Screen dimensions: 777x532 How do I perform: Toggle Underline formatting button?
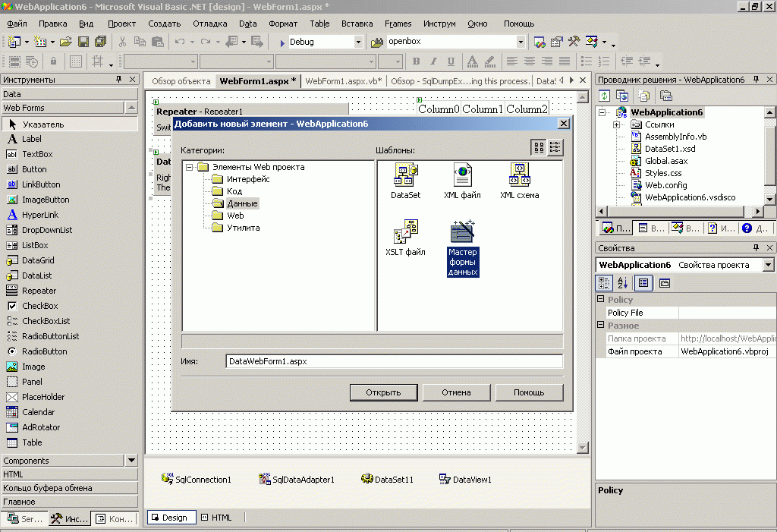coord(451,61)
